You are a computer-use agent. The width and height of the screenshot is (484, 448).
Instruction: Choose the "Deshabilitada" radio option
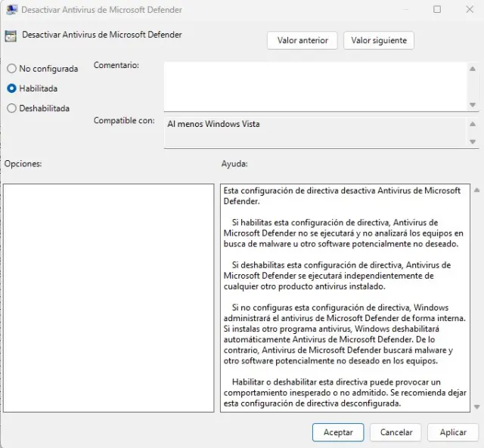click(11, 108)
